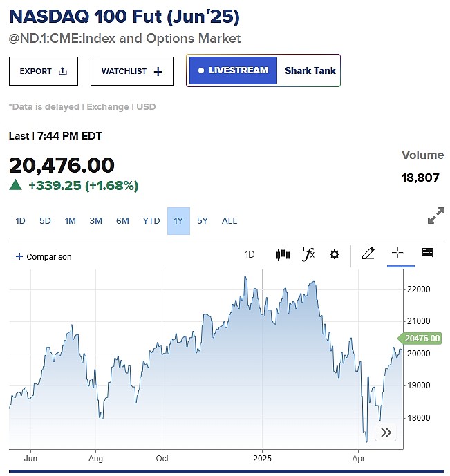
Task: Show ALL historical data range
Action: (229, 220)
